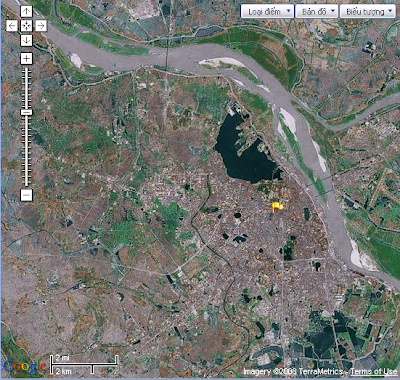400x380 pixels.
Task: Click the center recenter map icon
Action: click(x=26, y=26)
